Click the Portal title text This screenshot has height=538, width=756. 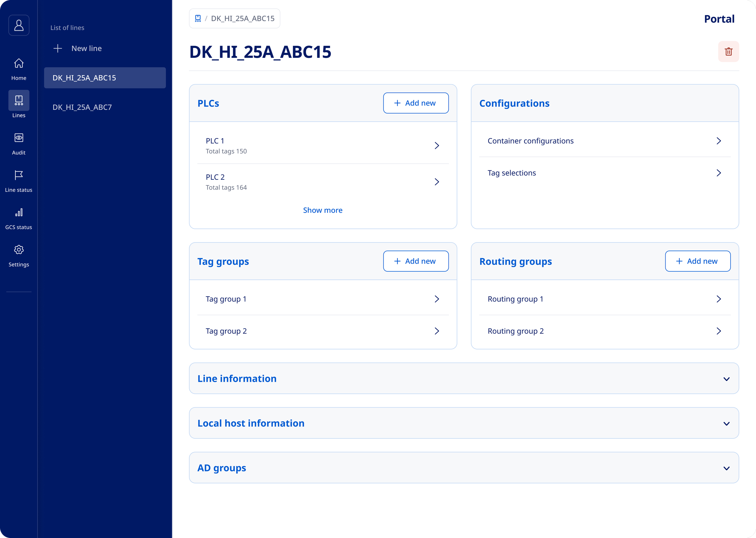click(x=719, y=19)
